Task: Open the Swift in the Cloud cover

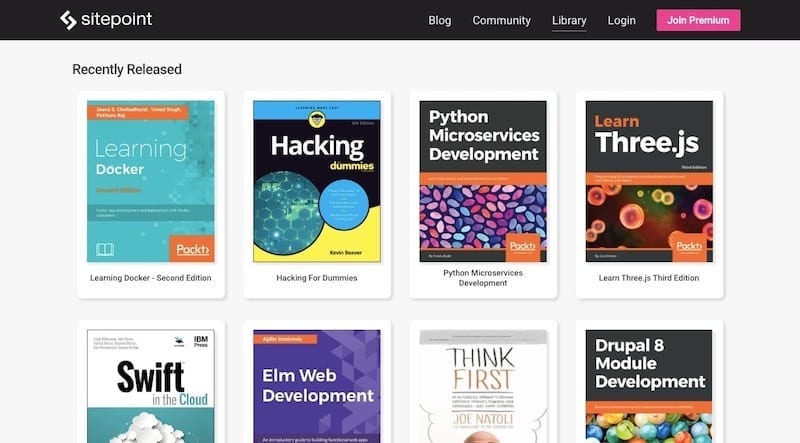Action: click(151, 386)
